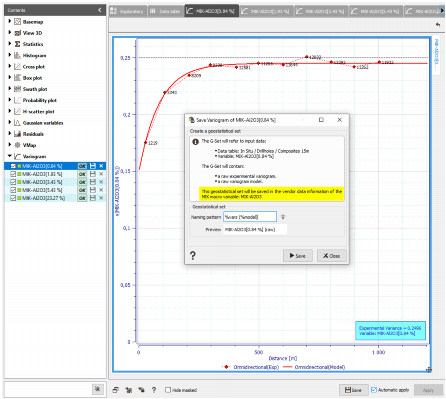Click the Close button in the dialog

332,256
